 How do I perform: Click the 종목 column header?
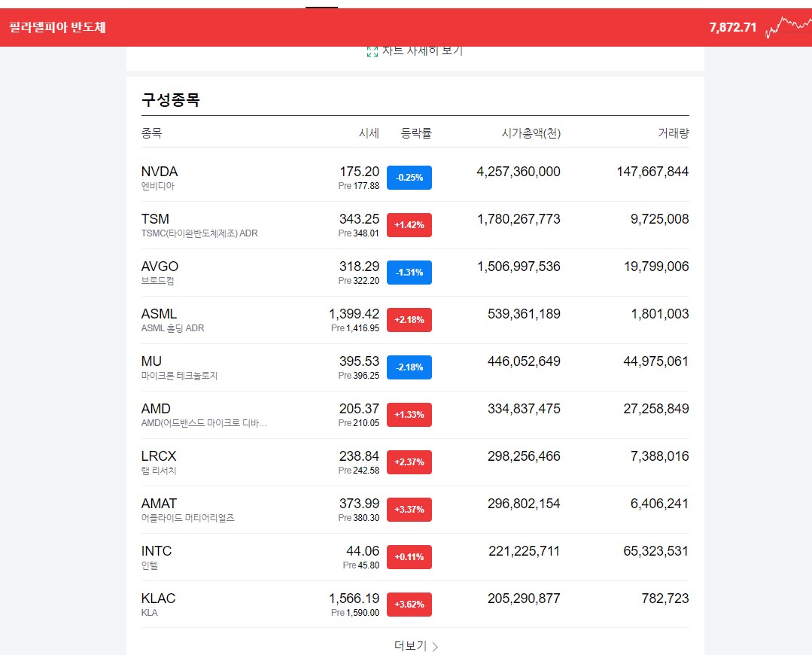pos(151,133)
